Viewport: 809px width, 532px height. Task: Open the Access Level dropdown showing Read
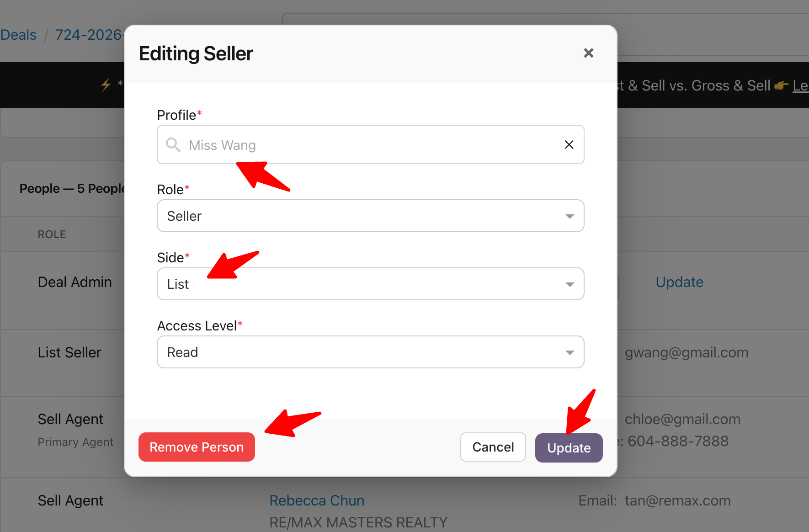(x=370, y=352)
